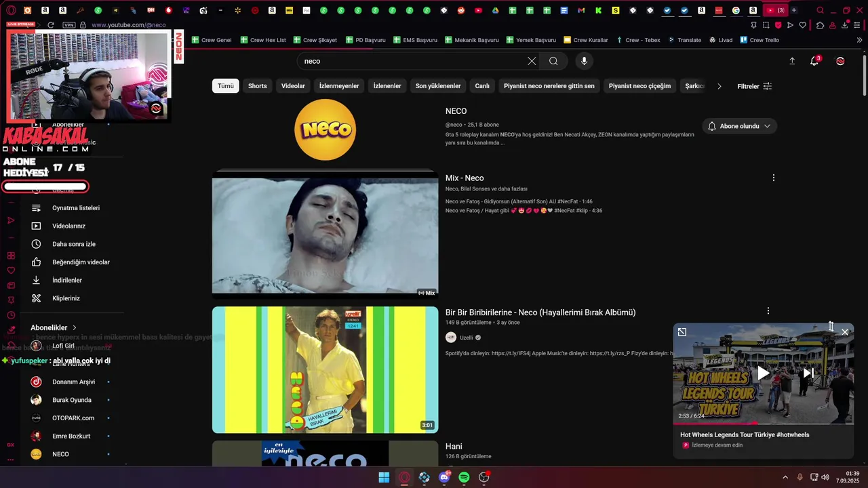The image size is (868, 488).
Task: Open the Filtreler filter options
Action: (754, 86)
